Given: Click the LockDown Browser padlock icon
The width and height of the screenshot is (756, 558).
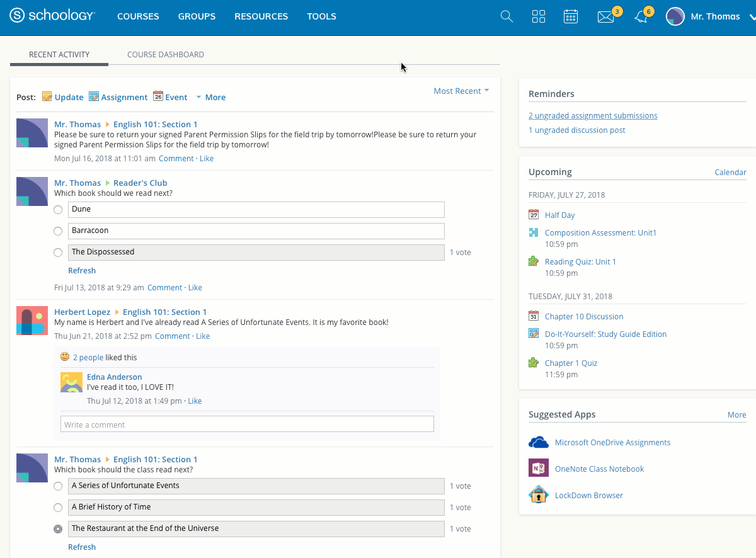Looking at the screenshot, I should [539, 495].
